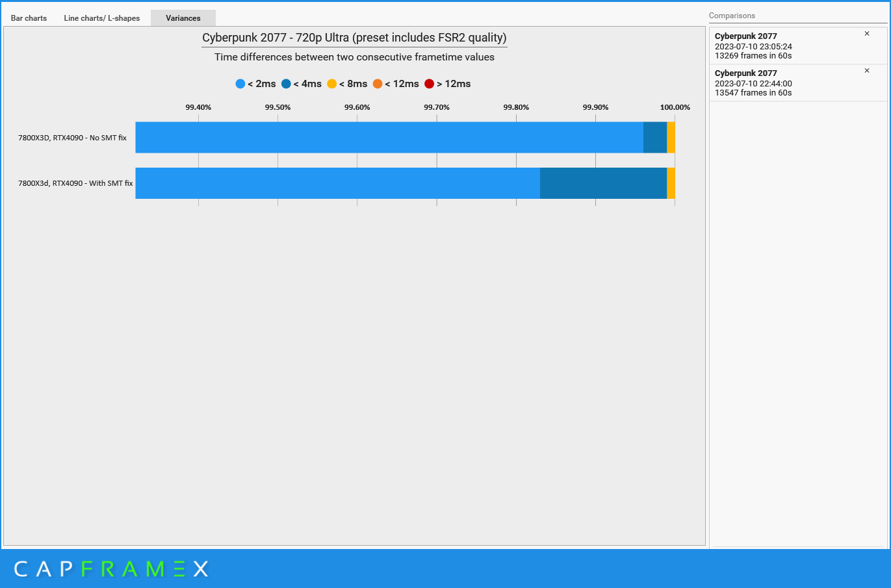Toggle the < 8ms legend marker

tap(332, 84)
